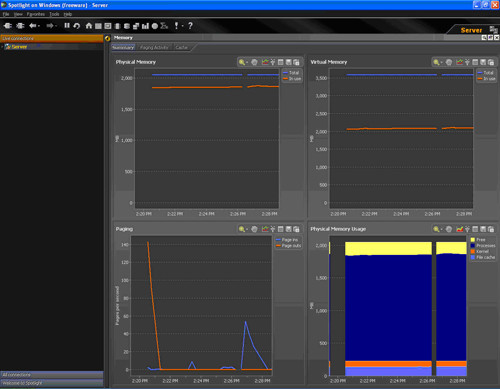Click the disconnect plug icon in toolbar
500x389 pixels.
[x=20, y=26]
